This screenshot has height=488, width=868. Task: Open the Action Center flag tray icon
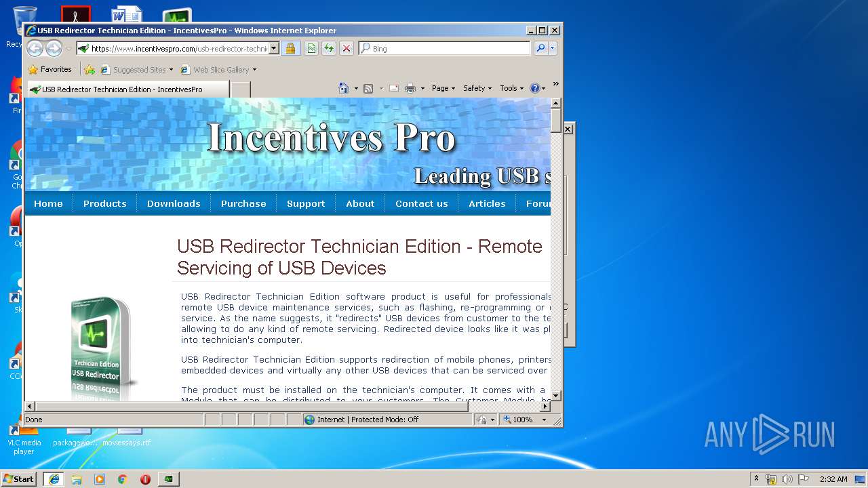(x=804, y=479)
